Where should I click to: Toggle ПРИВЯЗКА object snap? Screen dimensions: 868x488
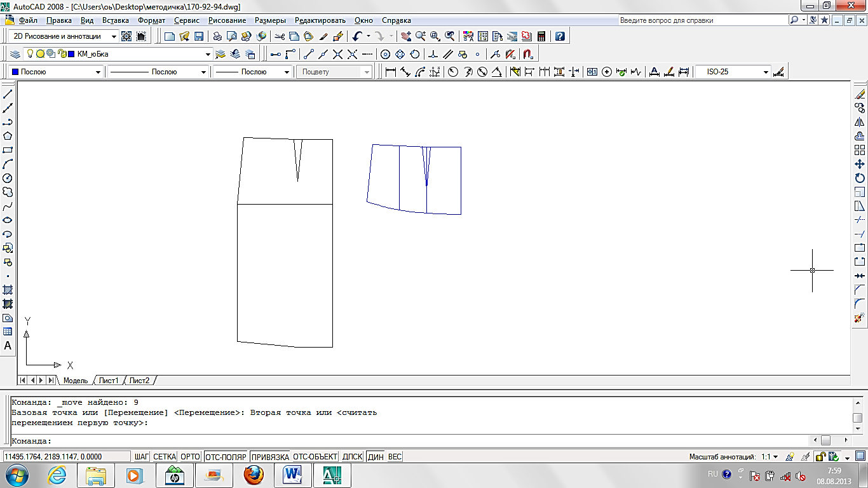[270, 457]
